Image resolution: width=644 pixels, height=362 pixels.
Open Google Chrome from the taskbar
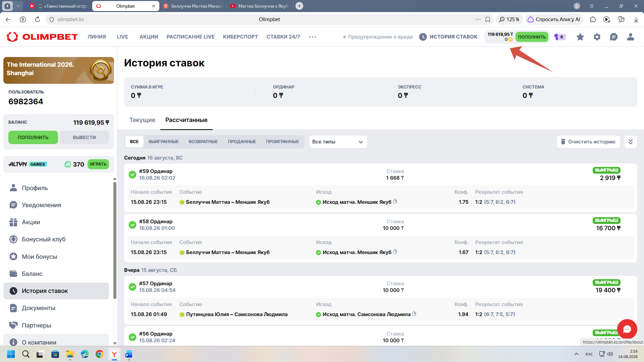(x=100, y=354)
